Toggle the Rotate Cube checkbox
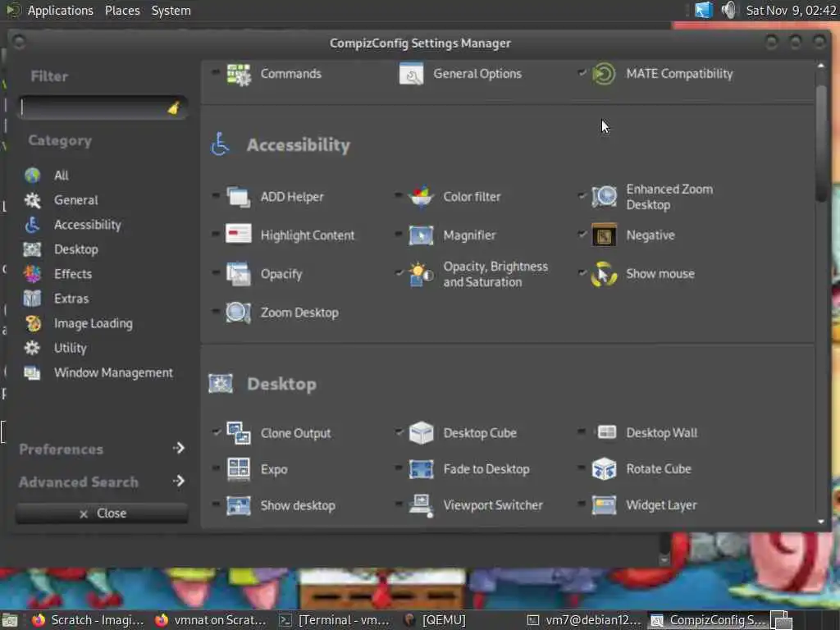 pos(582,467)
